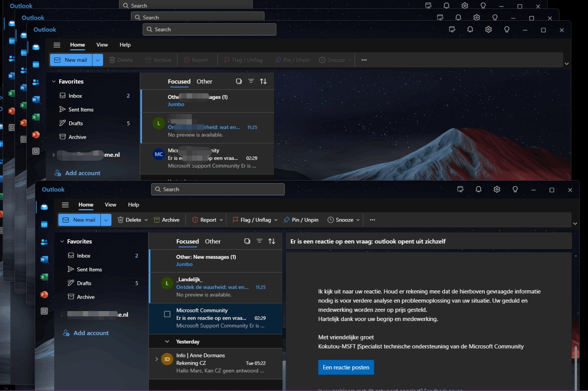The width and height of the screenshot is (588, 391).
Task: Open Settings gear in background Outlook window title bar
Action: [489, 29]
